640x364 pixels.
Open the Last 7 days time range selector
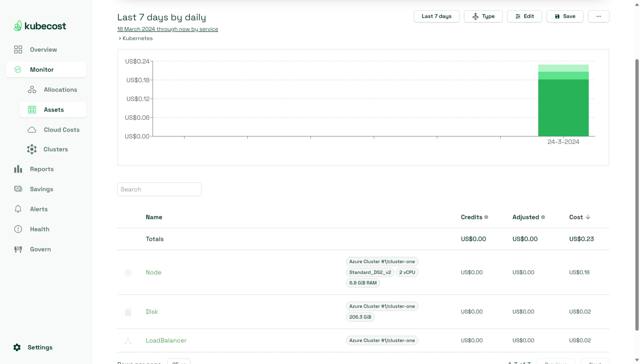click(436, 16)
